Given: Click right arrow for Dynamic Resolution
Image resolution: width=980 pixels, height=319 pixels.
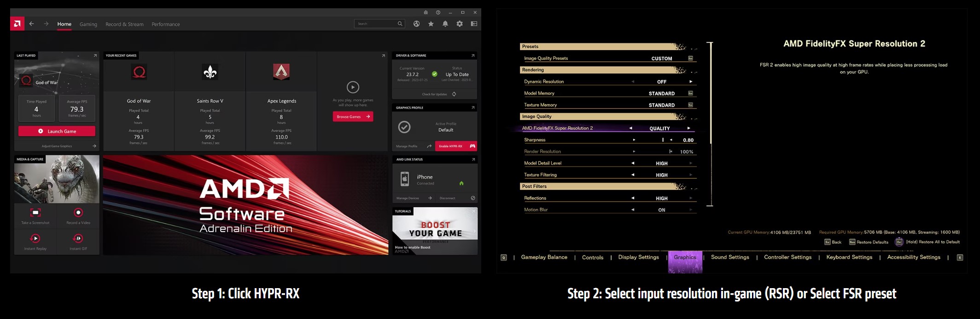Looking at the screenshot, I should pyautogui.click(x=691, y=81).
